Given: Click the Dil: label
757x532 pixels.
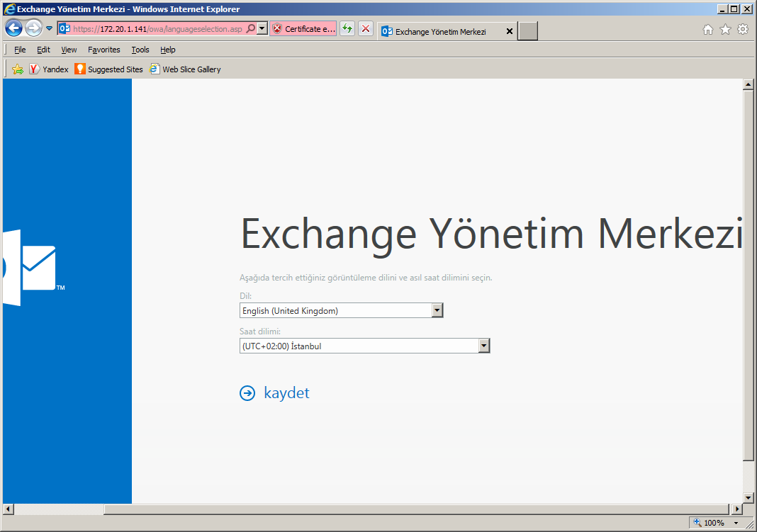Looking at the screenshot, I should (x=246, y=295).
